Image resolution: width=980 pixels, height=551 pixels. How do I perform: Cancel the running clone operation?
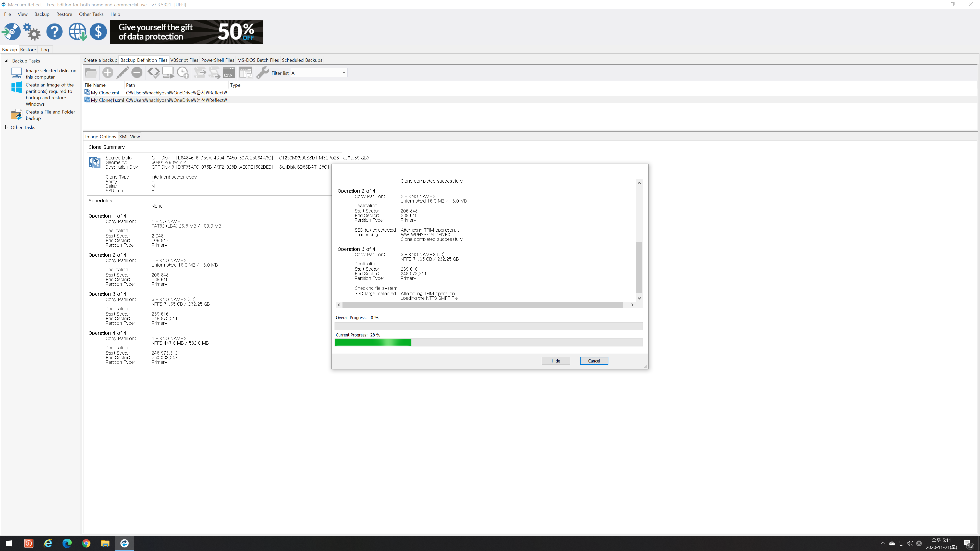(x=593, y=361)
